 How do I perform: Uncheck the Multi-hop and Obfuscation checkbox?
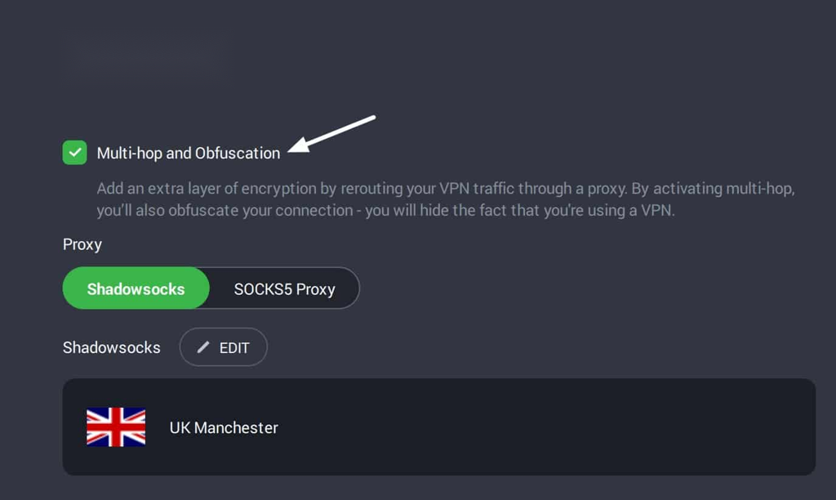pos(75,152)
